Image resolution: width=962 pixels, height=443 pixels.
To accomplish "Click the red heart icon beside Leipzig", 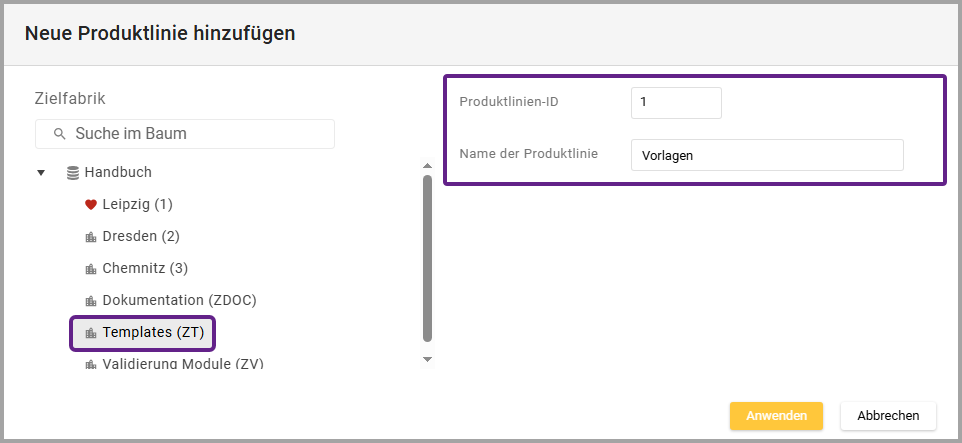I will point(91,205).
